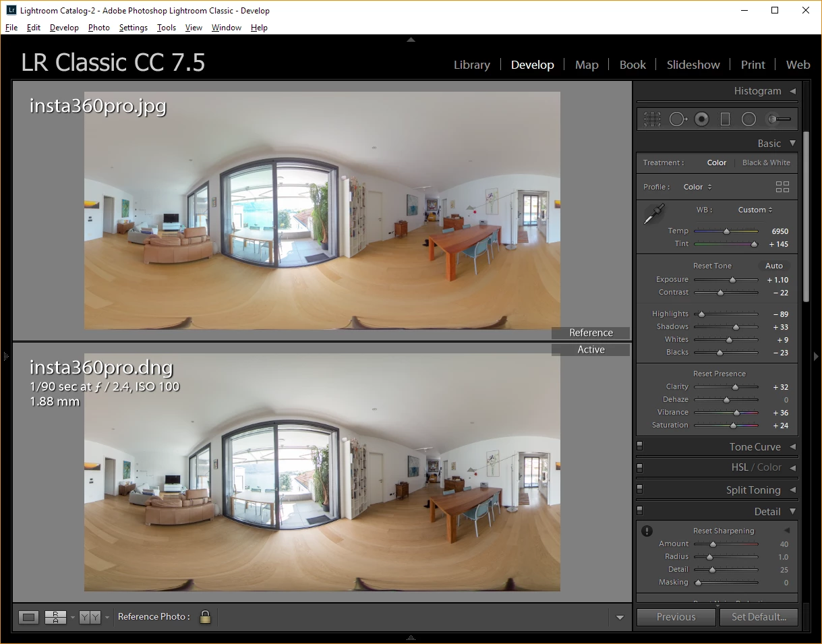Expand the Histogram panel

pyautogui.click(x=792, y=91)
